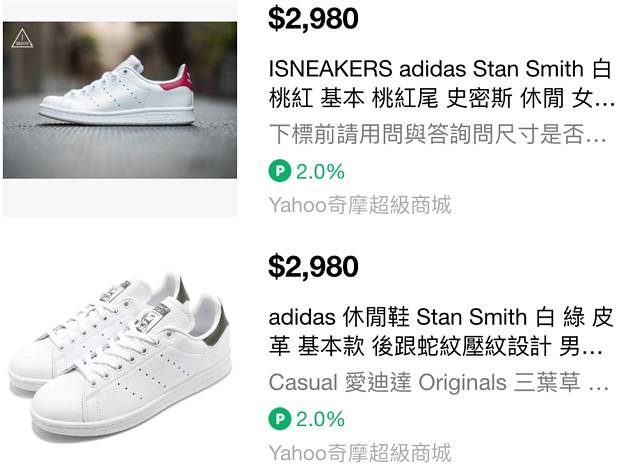This screenshot has width=644, height=472.
Task: Click the 桃紅 基本 桃紅尾 title line
Action: (x=442, y=98)
